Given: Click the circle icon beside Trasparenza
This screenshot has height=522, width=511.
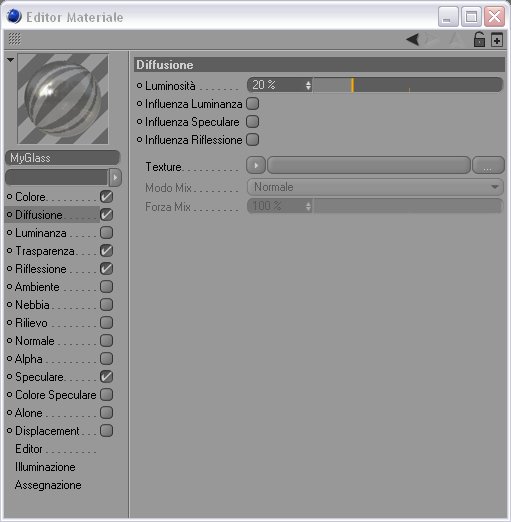Looking at the screenshot, I should click(x=10, y=251).
